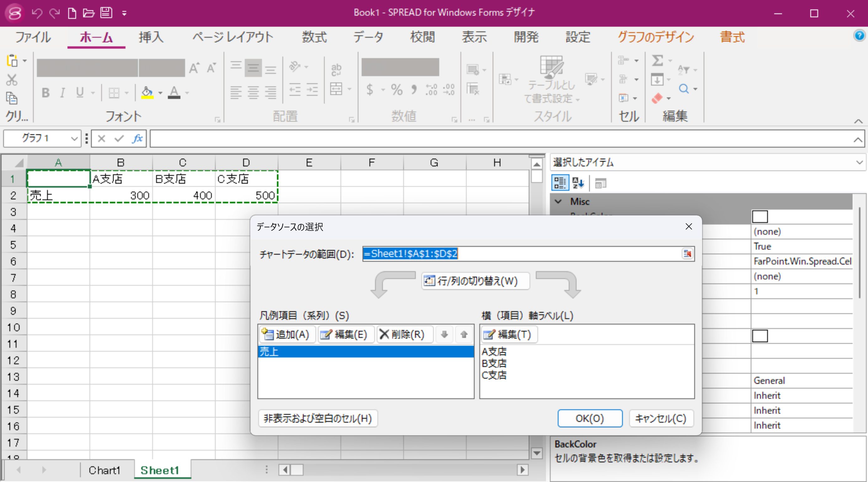Viewport: 868px width, 482px height.
Task: Open the fill color dropdown arrow
Action: tap(160, 92)
